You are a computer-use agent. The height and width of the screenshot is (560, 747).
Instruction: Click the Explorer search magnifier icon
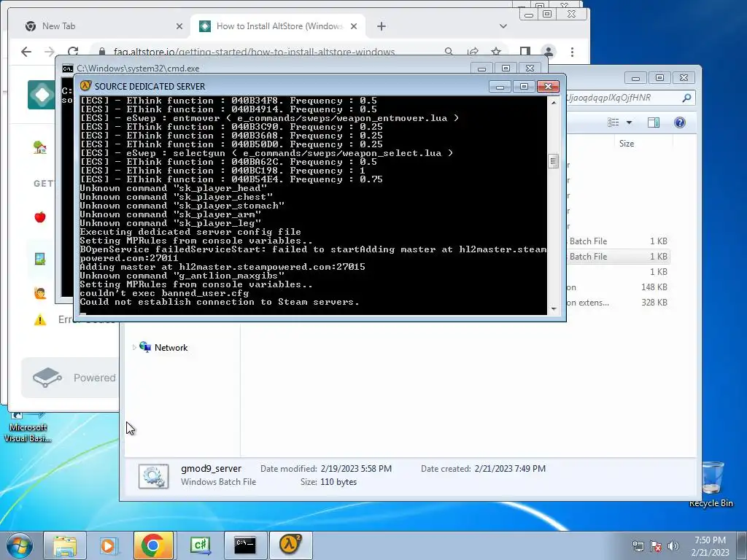pyautogui.click(x=686, y=98)
